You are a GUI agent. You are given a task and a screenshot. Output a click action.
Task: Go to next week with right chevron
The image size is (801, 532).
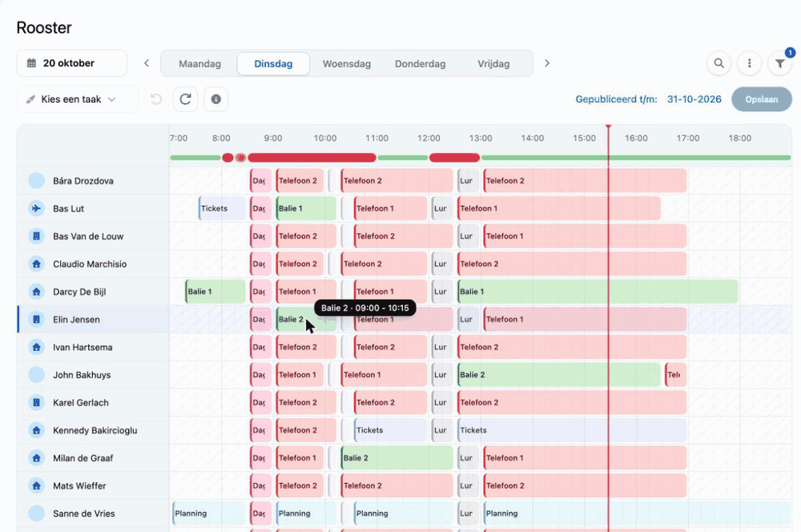coord(547,63)
